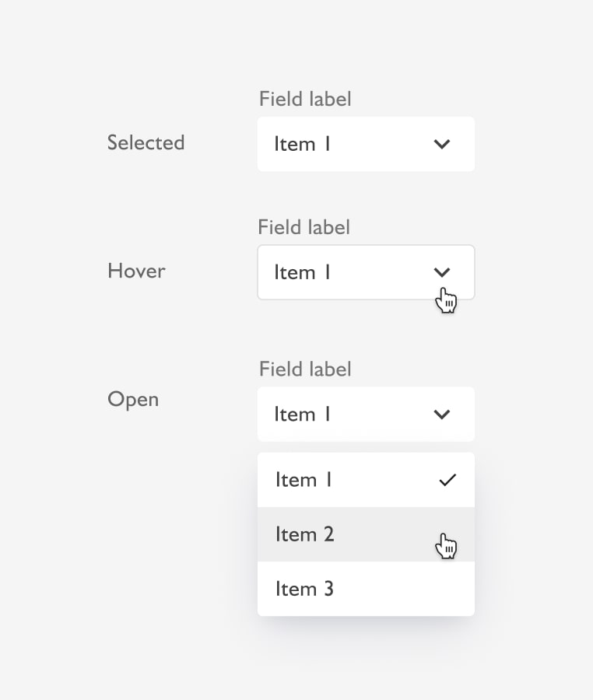593x700 pixels.
Task: Collapse the Open state dropdown field
Action: [x=366, y=415]
